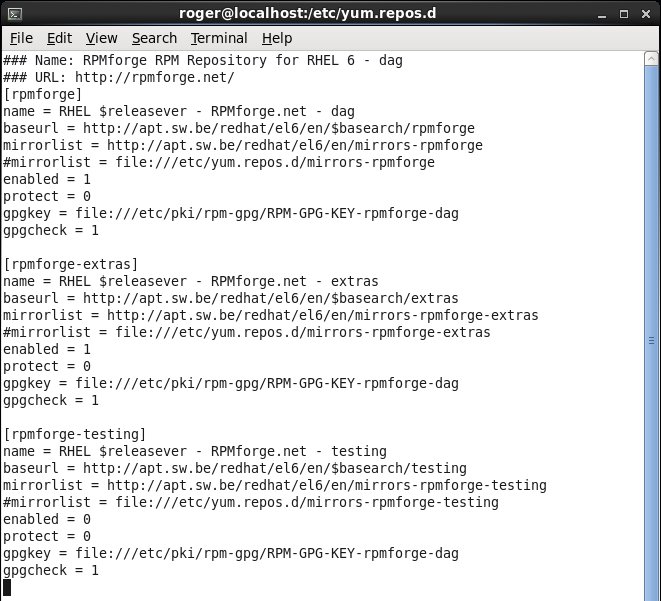
Task: Click the 'enabled = 0' line
Action: coord(47,519)
